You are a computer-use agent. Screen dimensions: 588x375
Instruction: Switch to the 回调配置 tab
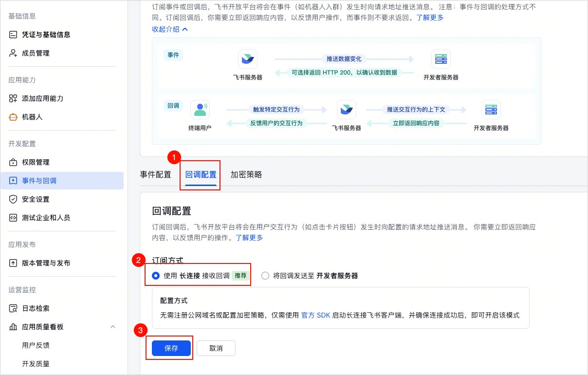click(201, 174)
